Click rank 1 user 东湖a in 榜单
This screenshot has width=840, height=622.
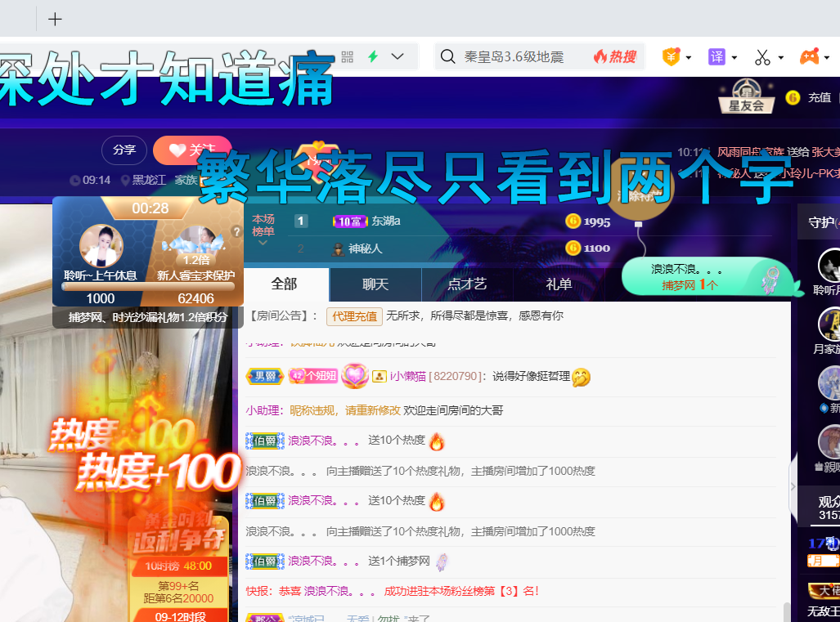pos(386,221)
